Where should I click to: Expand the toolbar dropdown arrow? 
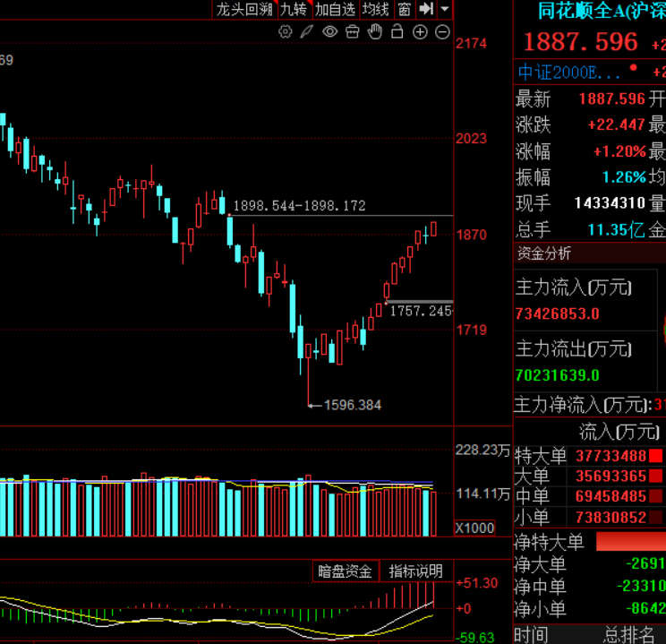coord(445,9)
